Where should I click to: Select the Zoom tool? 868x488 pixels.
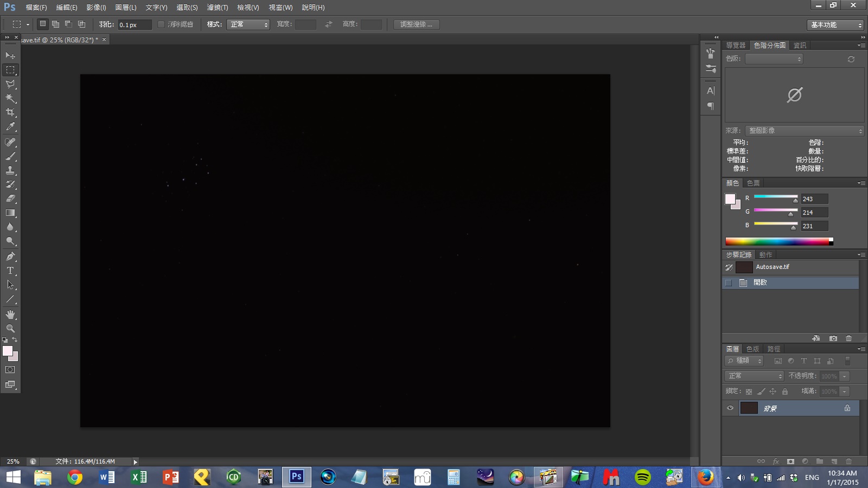[10, 329]
